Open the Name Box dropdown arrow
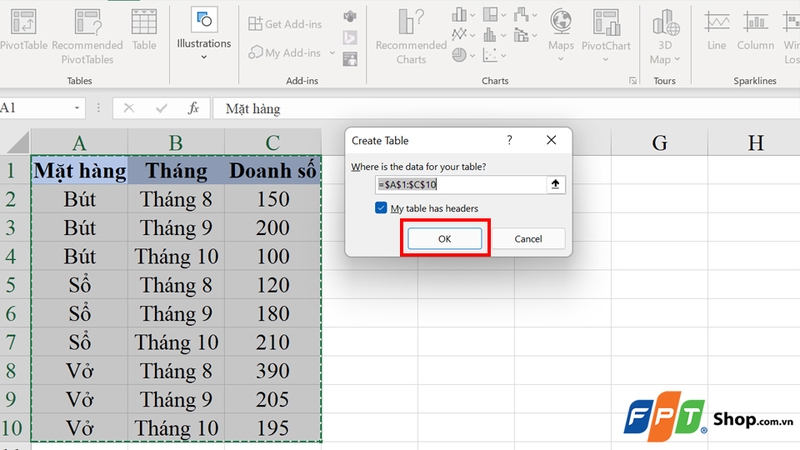This screenshot has height=450, width=800. (78, 108)
